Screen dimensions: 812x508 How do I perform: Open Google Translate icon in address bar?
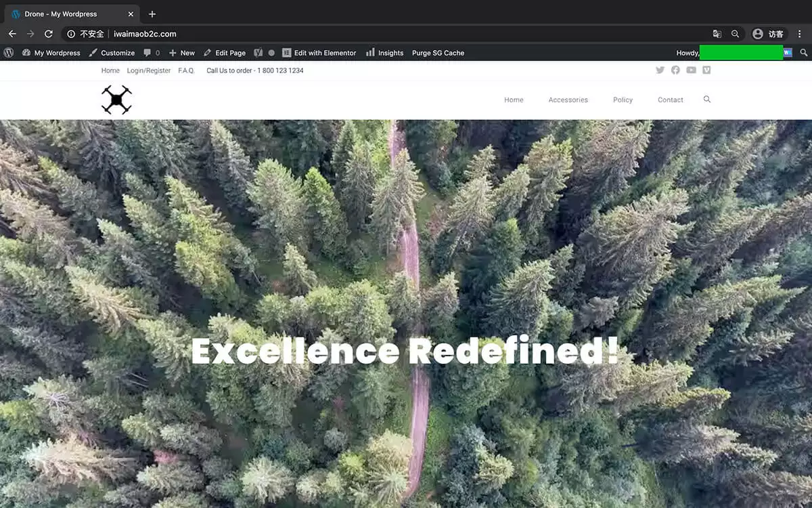[717, 33]
